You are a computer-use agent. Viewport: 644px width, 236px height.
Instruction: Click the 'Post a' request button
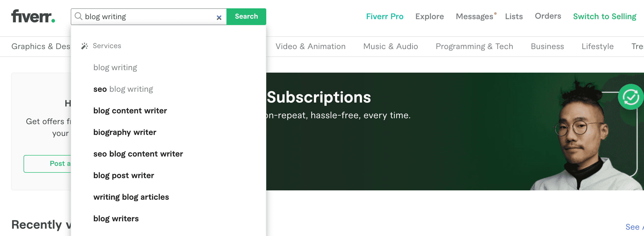(47, 164)
